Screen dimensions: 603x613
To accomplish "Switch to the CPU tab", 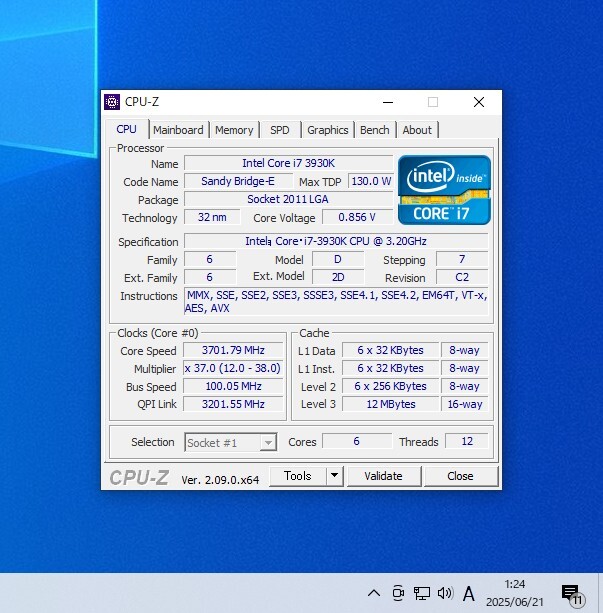I will point(126,129).
